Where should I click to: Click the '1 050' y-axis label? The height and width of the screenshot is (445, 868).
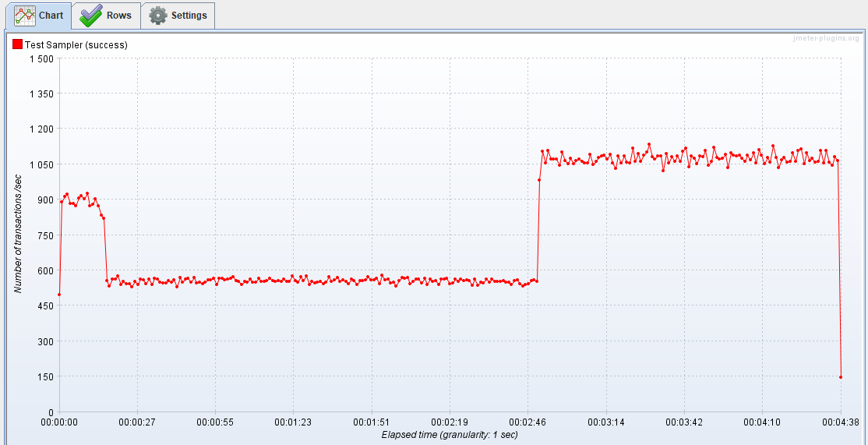click(41, 164)
